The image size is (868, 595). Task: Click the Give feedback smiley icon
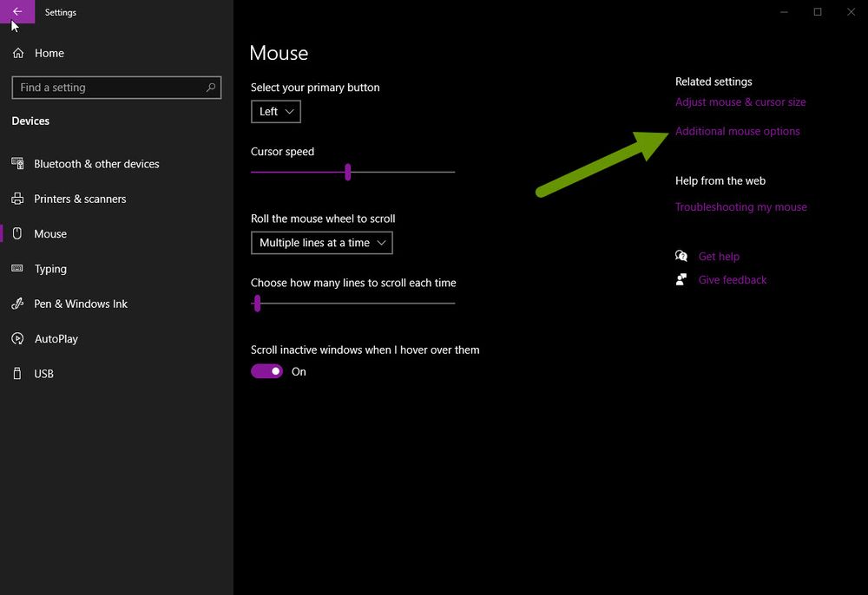click(682, 279)
